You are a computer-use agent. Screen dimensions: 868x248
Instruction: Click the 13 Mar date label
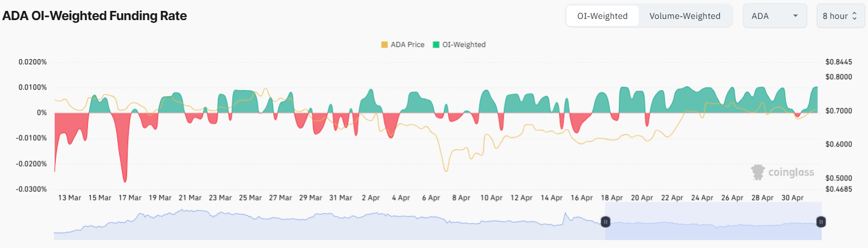(x=70, y=198)
